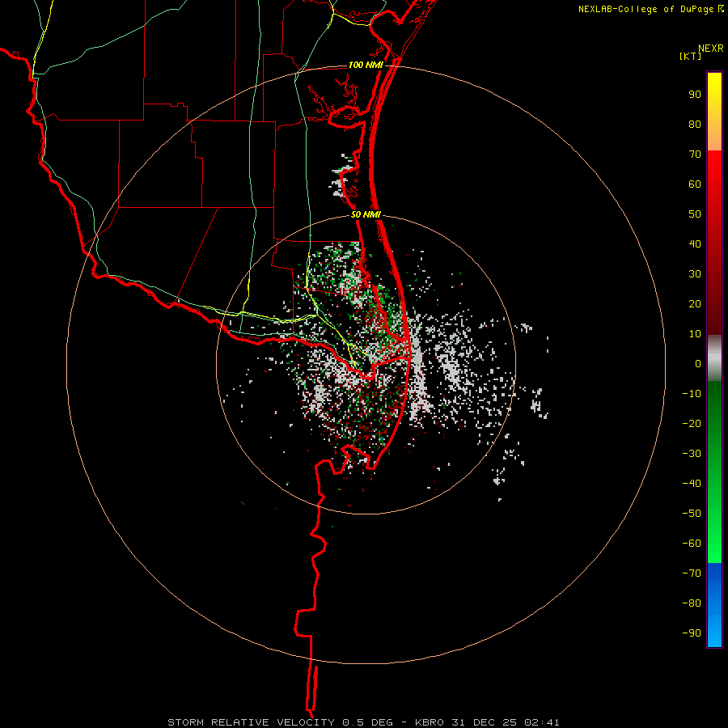Click the [KT] units label
The image size is (728, 728).
coord(690,56)
